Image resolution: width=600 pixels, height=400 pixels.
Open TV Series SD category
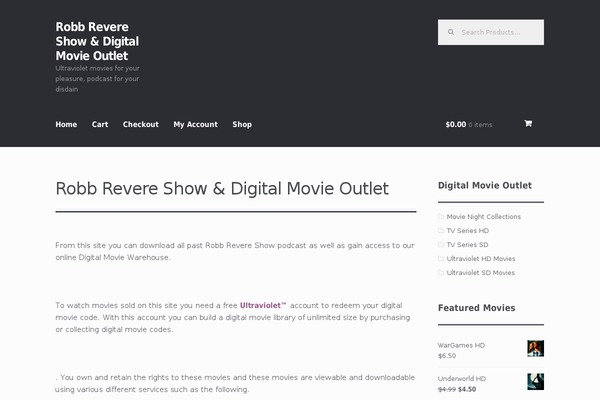pos(467,245)
